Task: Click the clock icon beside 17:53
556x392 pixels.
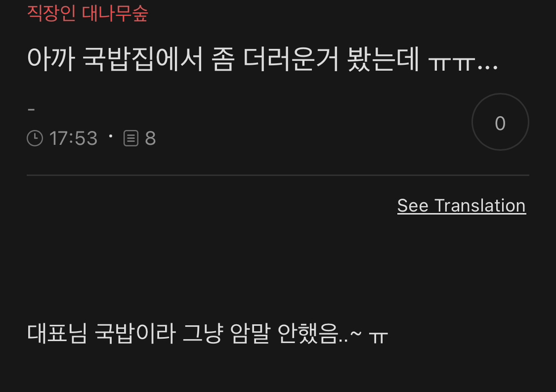Action: click(35, 138)
